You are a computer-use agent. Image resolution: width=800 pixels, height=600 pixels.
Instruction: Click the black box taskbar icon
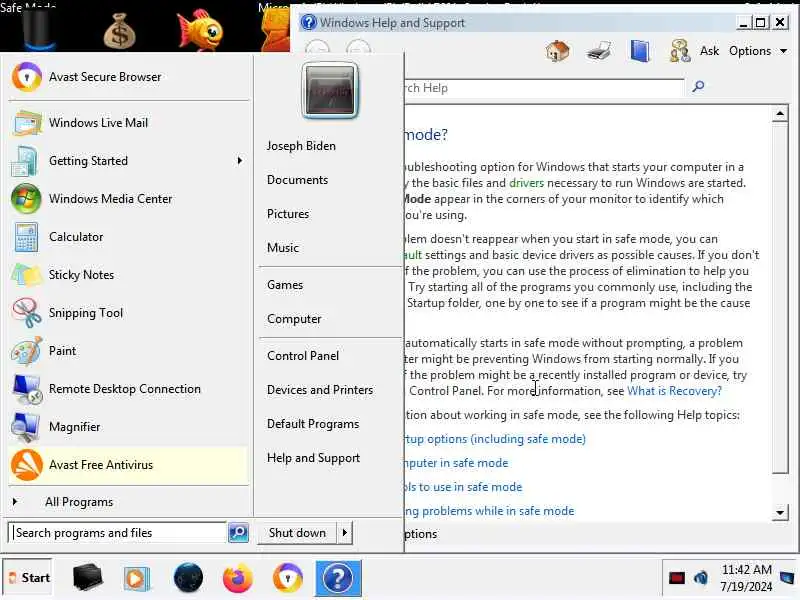tap(88, 578)
